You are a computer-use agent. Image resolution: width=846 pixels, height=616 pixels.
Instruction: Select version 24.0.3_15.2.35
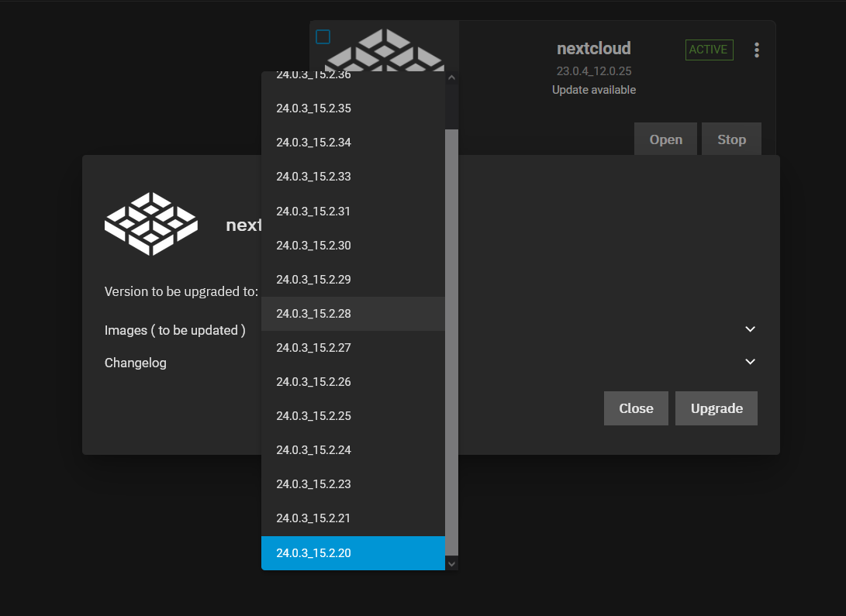(354, 108)
